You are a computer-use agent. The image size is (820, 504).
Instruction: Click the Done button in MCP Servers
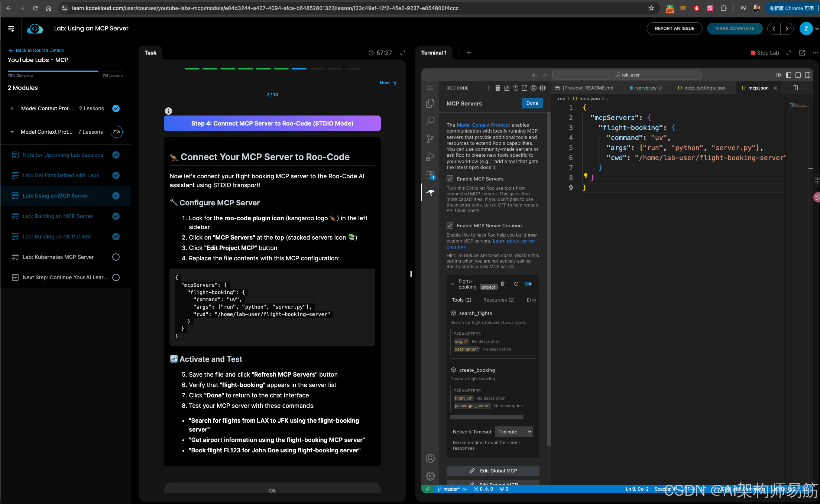click(532, 103)
